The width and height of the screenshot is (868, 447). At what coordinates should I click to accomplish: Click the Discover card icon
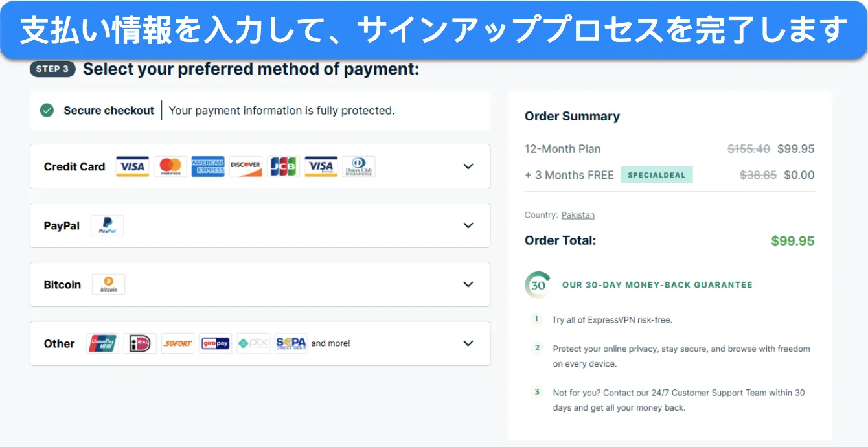246,166
